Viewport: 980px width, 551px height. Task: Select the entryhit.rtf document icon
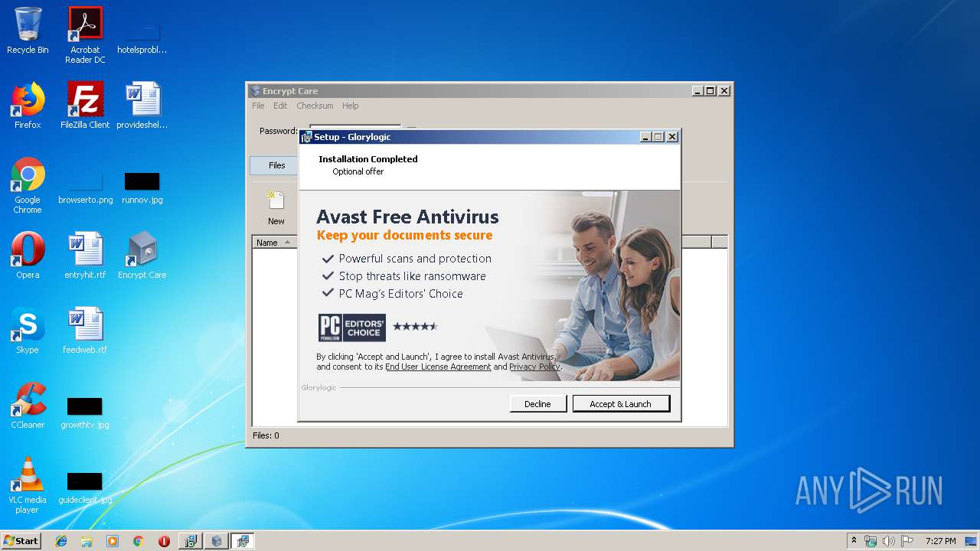85,256
